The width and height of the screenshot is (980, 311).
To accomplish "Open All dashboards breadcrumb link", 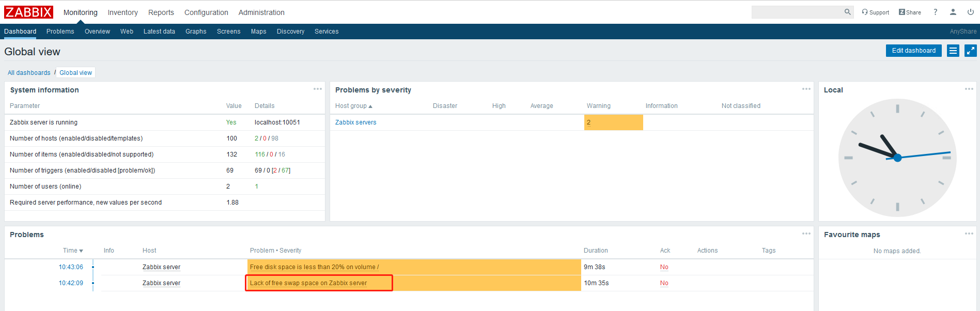I will [x=29, y=73].
